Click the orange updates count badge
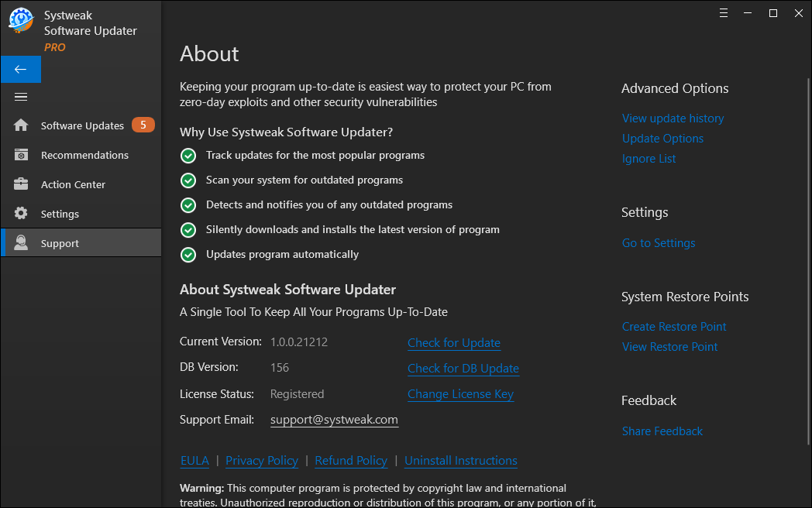Screen dimensions: 812x508 click(x=143, y=125)
